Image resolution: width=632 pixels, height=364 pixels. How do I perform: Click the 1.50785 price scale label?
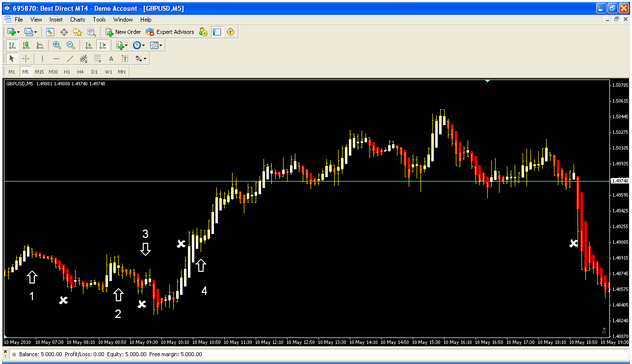click(x=620, y=85)
